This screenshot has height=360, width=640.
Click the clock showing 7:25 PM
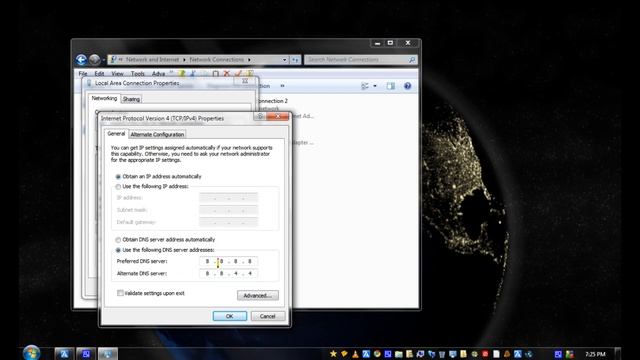[x=595, y=354]
